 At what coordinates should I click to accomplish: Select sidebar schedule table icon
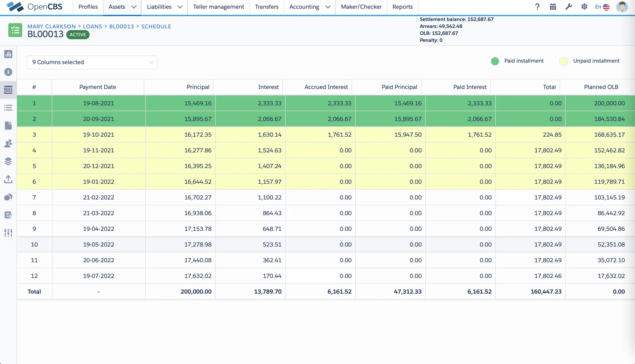8,90
